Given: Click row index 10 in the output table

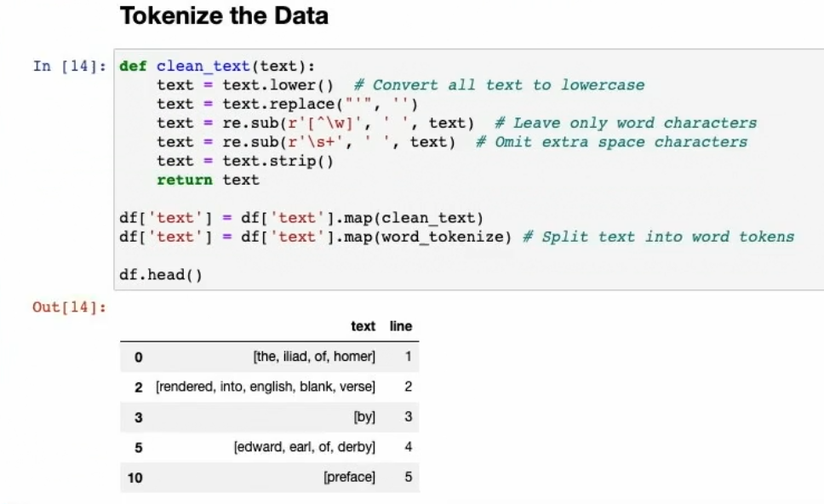Looking at the screenshot, I should coord(135,478).
